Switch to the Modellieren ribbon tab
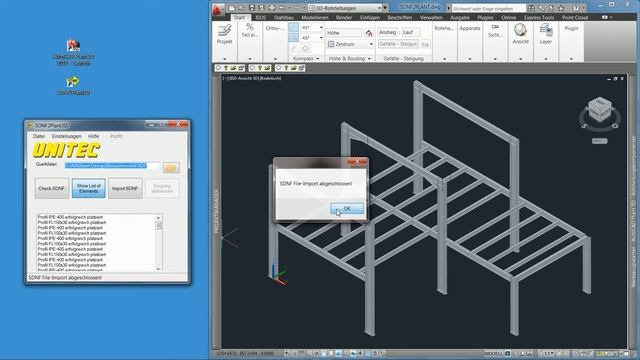 pyautogui.click(x=315, y=18)
